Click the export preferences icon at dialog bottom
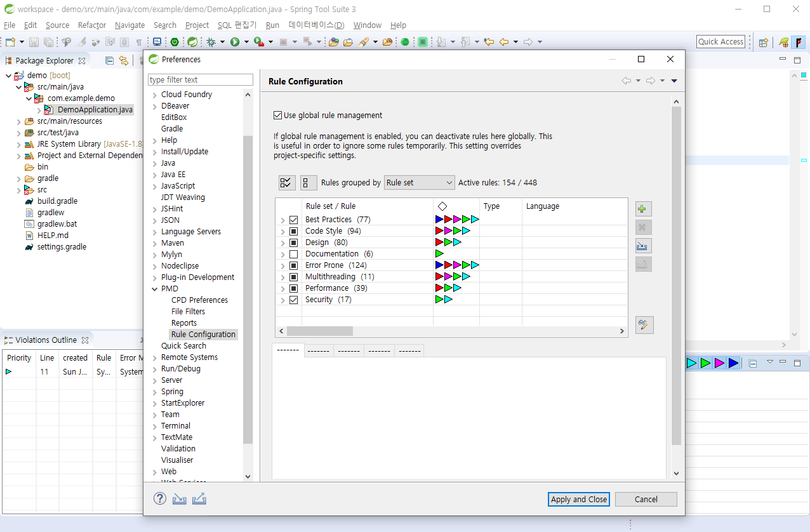The height and width of the screenshot is (532, 810). click(x=199, y=499)
